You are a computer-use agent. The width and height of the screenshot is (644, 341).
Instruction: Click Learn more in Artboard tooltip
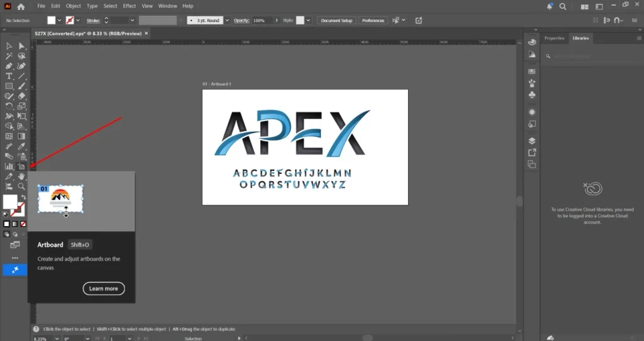click(104, 288)
